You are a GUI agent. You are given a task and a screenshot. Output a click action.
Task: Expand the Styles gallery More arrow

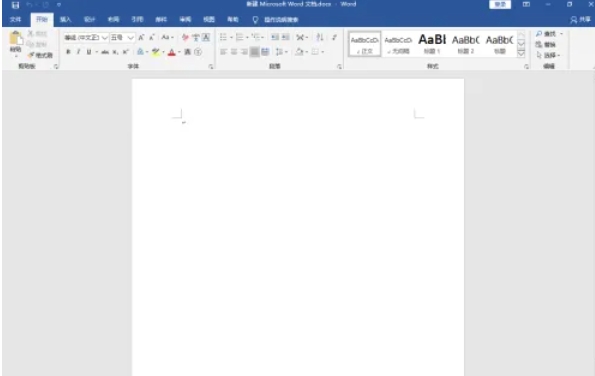[521, 53]
